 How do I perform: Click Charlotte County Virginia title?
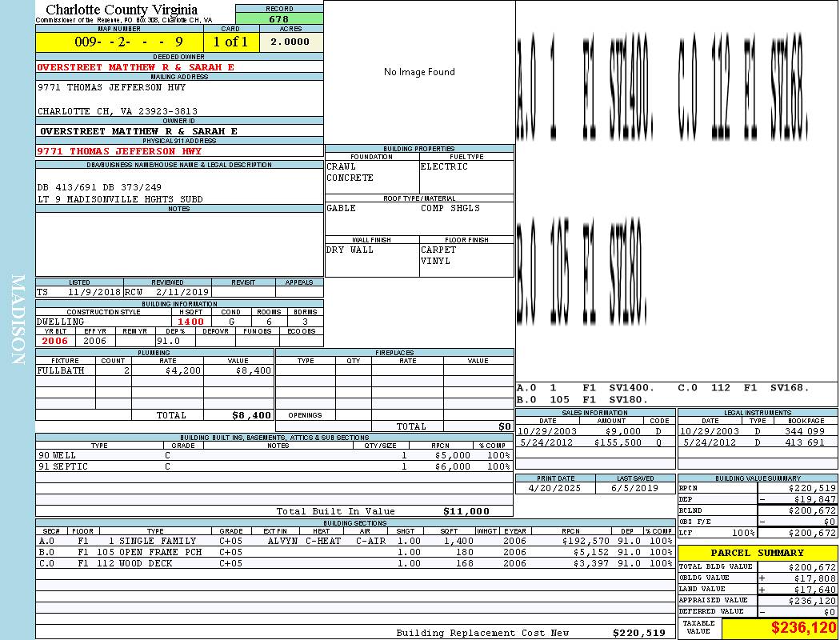point(122,9)
